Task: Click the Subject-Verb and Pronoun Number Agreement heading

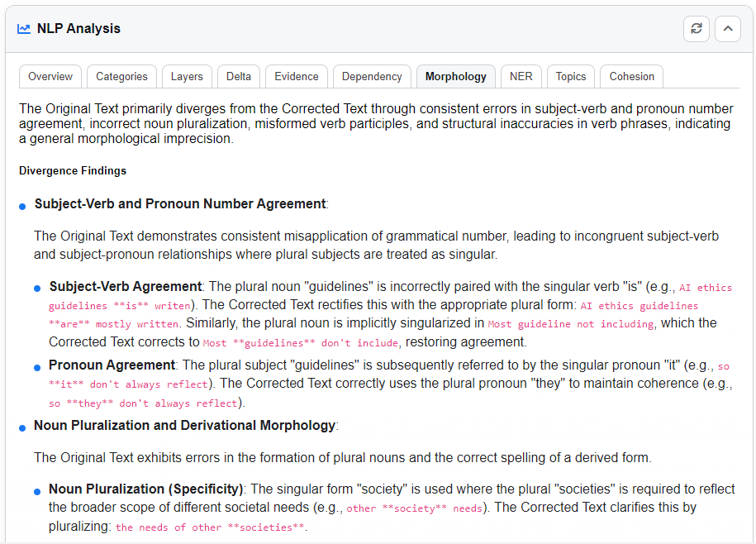Action: 180,204
